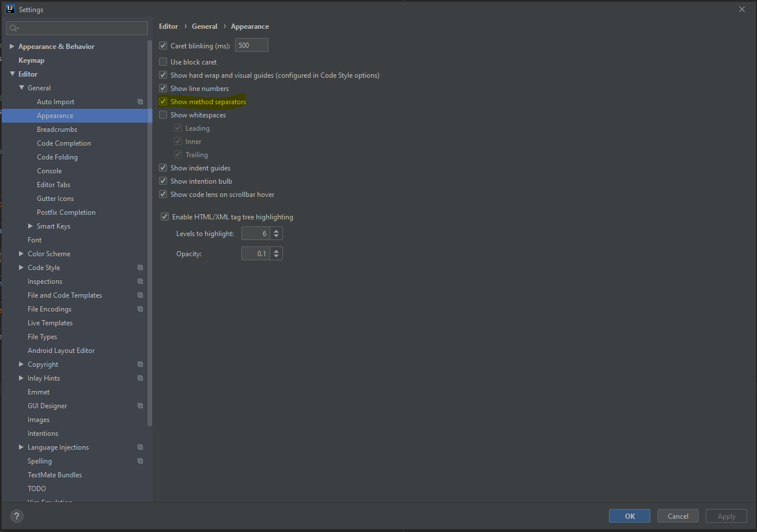Collapse the Editor section
This screenshot has height=532, width=757.
point(13,74)
